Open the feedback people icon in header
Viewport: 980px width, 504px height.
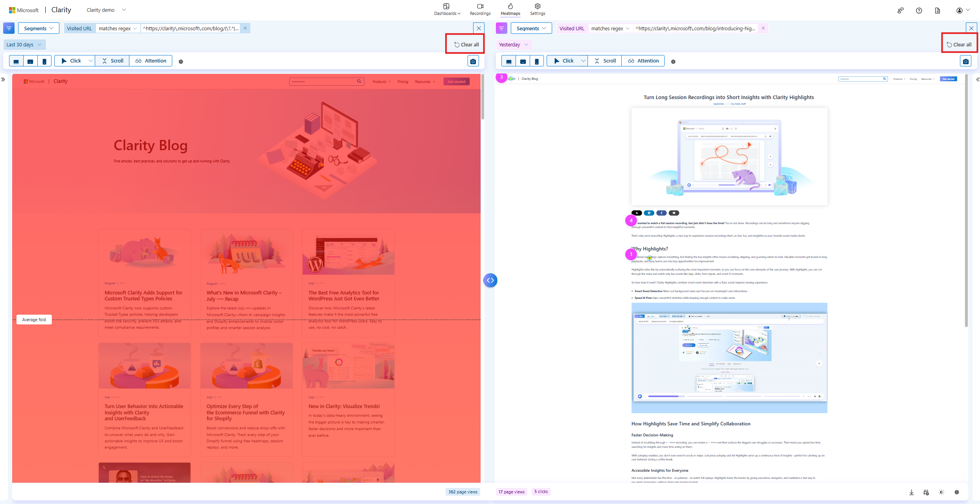coord(901,11)
